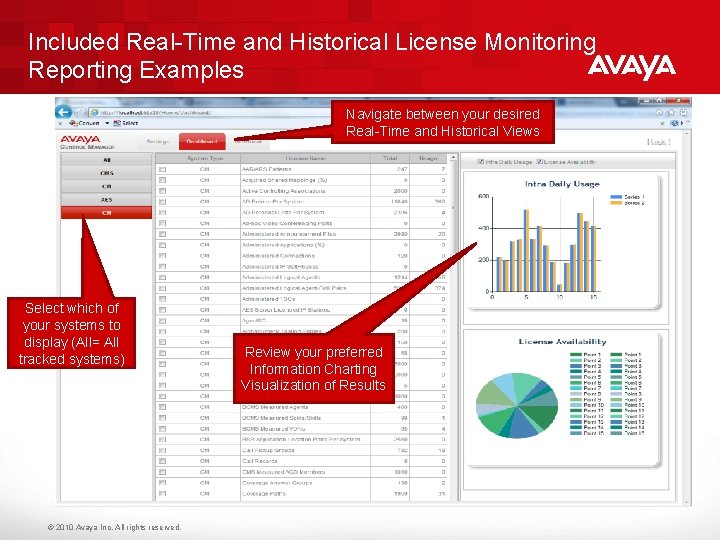Click the Intra Daily Usage chart title
720x540 pixels.
[562, 184]
